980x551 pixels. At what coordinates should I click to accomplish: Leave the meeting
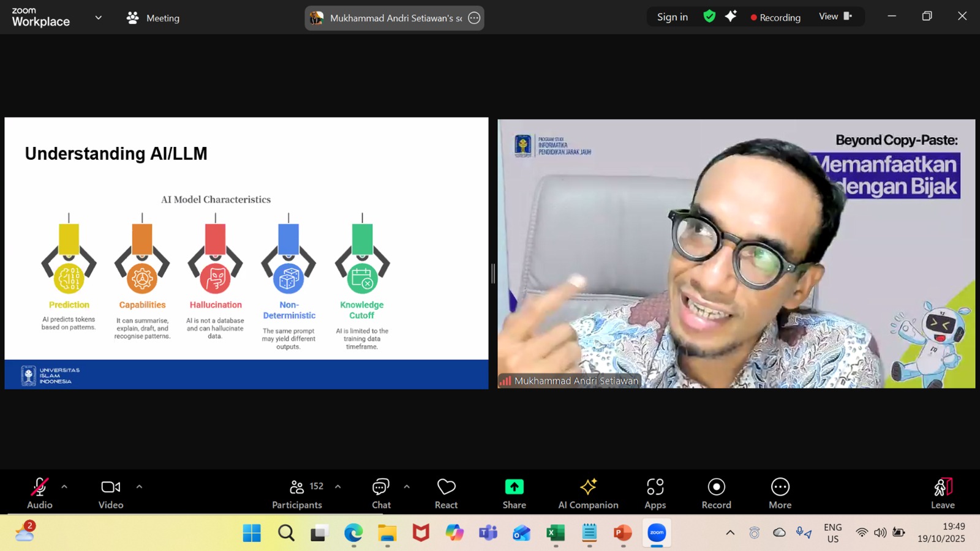coord(942,493)
